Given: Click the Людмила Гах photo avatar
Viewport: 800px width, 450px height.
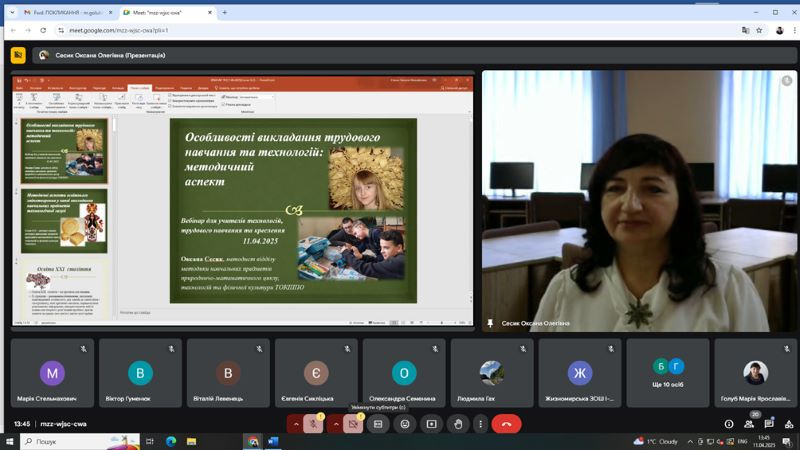Looking at the screenshot, I should click(x=492, y=373).
